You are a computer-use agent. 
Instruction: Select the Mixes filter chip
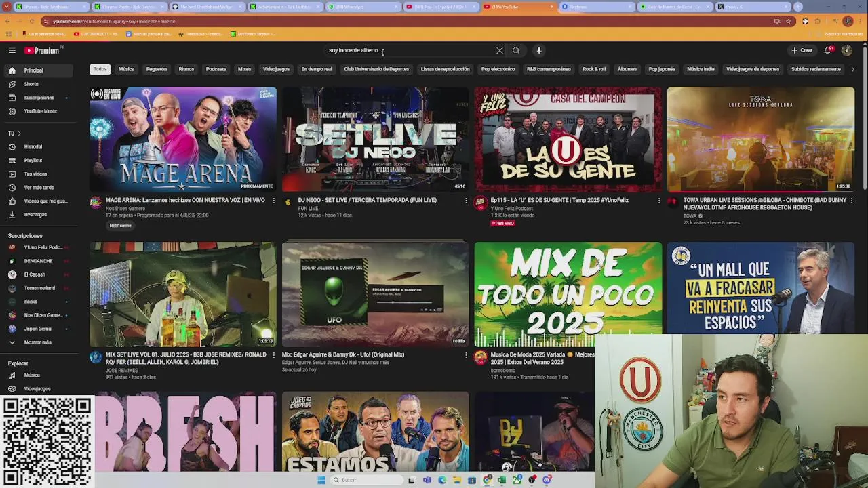pyautogui.click(x=244, y=69)
